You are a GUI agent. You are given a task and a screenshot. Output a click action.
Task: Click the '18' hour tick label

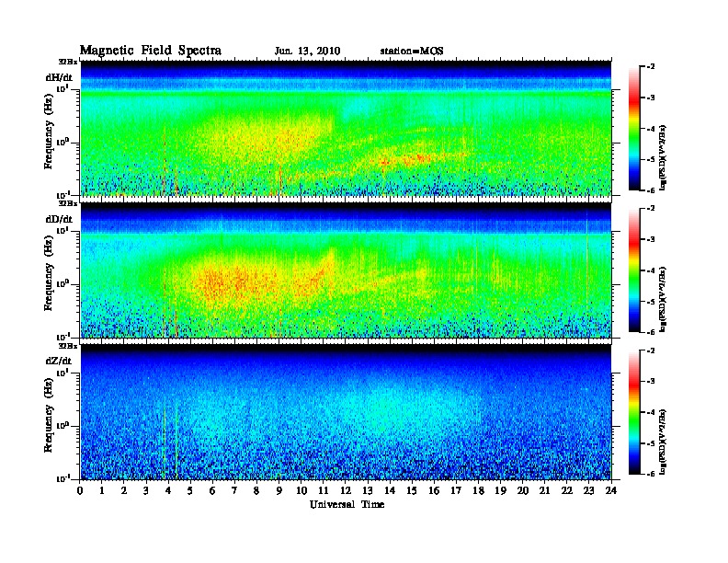pos(478,490)
